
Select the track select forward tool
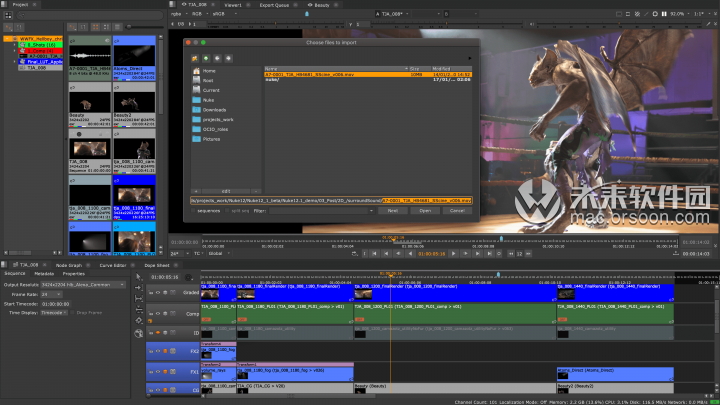point(139,287)
